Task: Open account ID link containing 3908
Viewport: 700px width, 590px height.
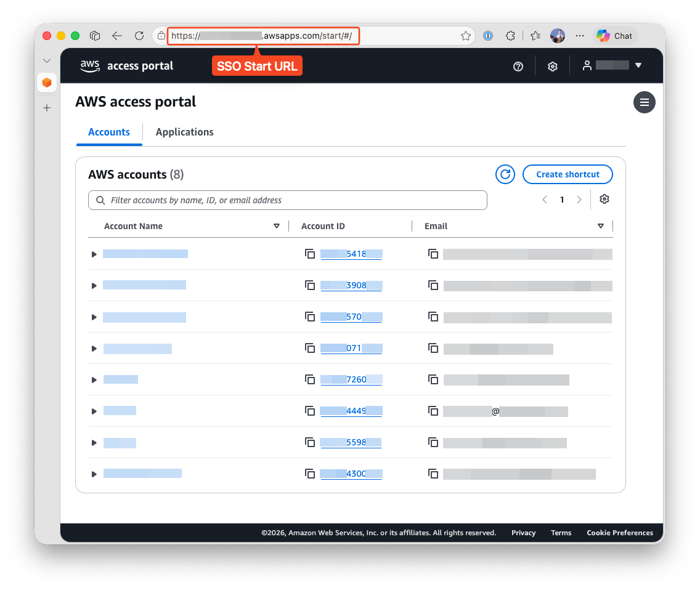Action: (x=351, y=285)
